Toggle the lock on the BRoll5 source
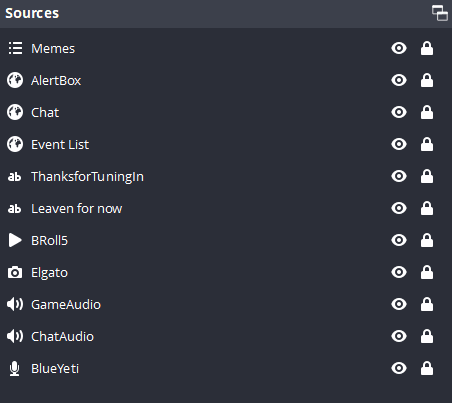 [x=427, y=240]
